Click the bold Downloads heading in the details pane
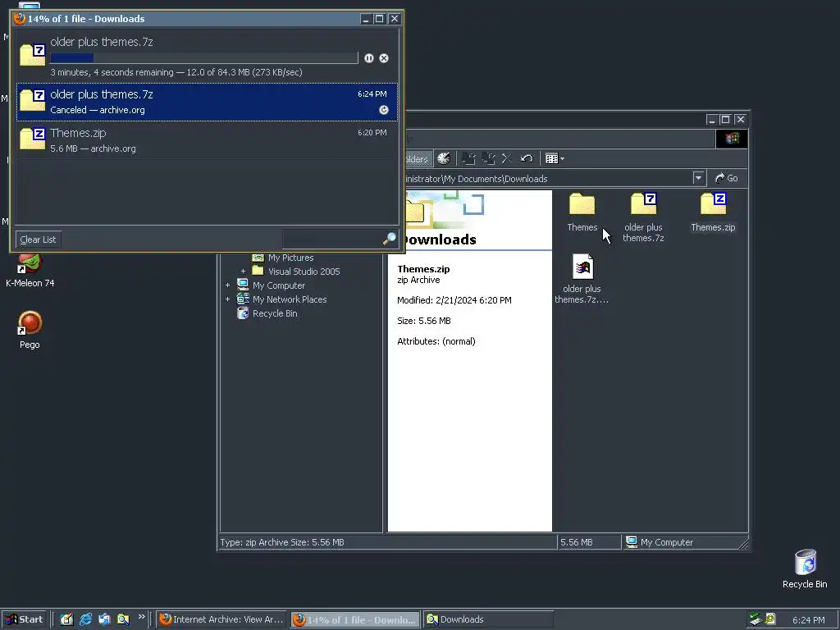 point(440,240)
